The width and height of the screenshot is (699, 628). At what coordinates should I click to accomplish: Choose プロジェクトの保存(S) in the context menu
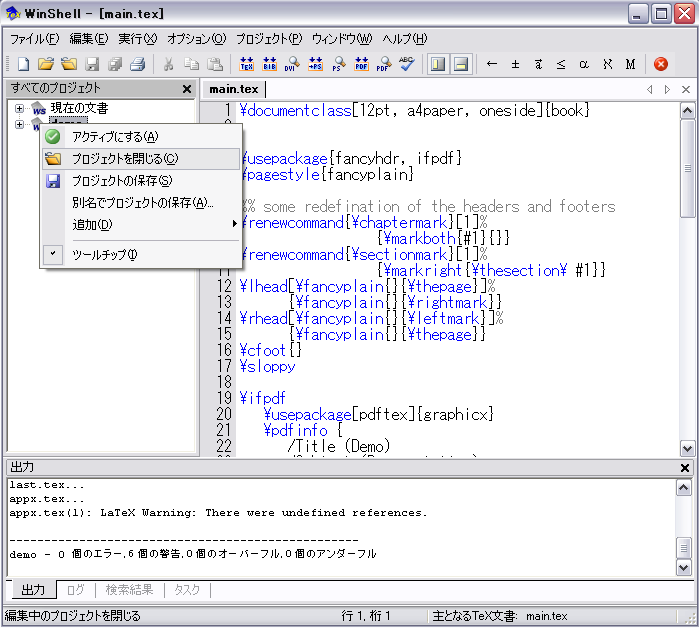[x=141, y=181]
